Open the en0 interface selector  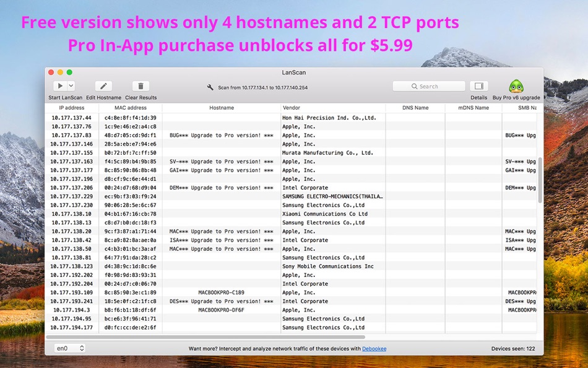pos(70,348)
